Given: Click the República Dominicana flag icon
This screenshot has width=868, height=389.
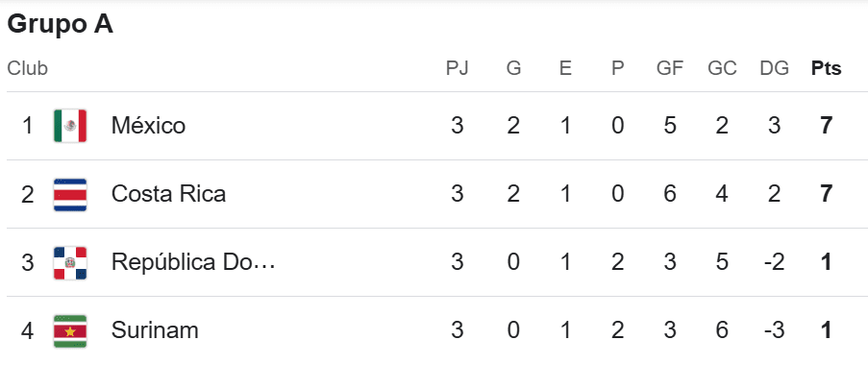Looking at the screenshot, I should (70, 263).
